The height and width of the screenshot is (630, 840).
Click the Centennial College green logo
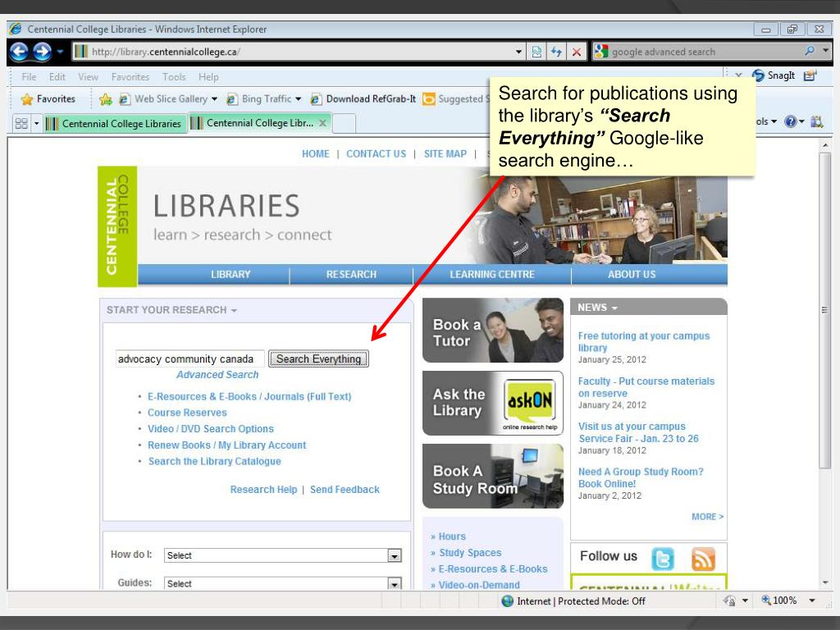(117, 226)
